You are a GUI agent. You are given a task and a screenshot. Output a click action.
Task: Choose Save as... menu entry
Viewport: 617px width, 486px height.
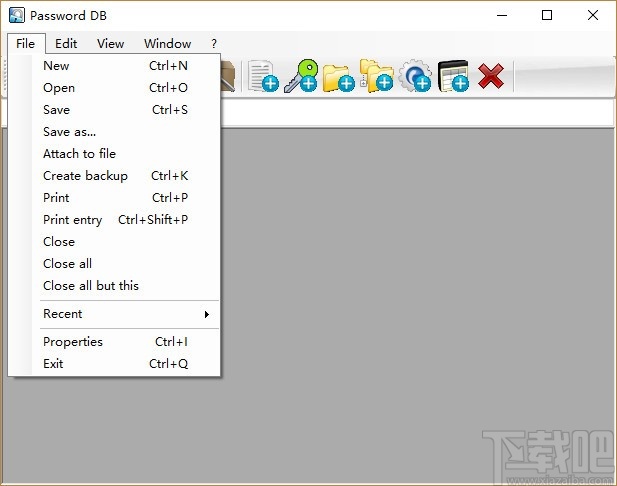pos(114,132)
